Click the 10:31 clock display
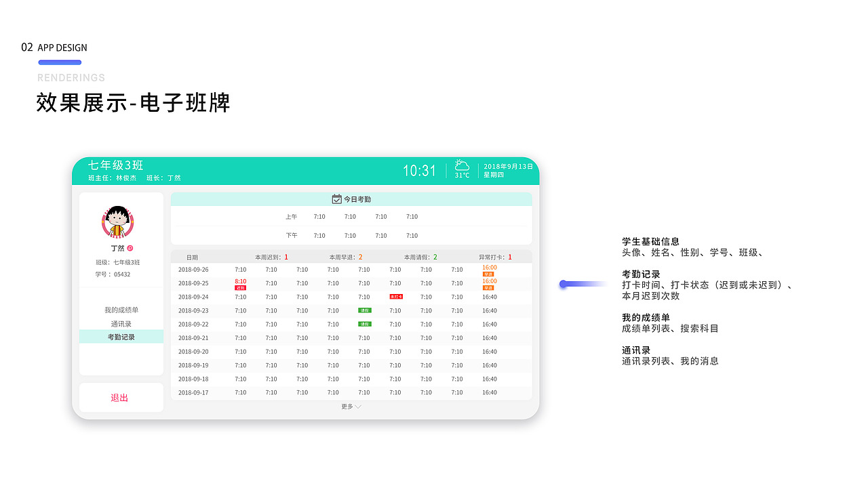This screenshot has width=868, height=500. (x=419, y=170)
